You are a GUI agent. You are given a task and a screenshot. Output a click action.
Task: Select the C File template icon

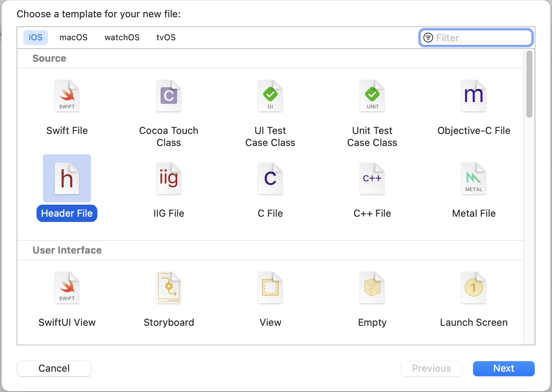point(270,178)
